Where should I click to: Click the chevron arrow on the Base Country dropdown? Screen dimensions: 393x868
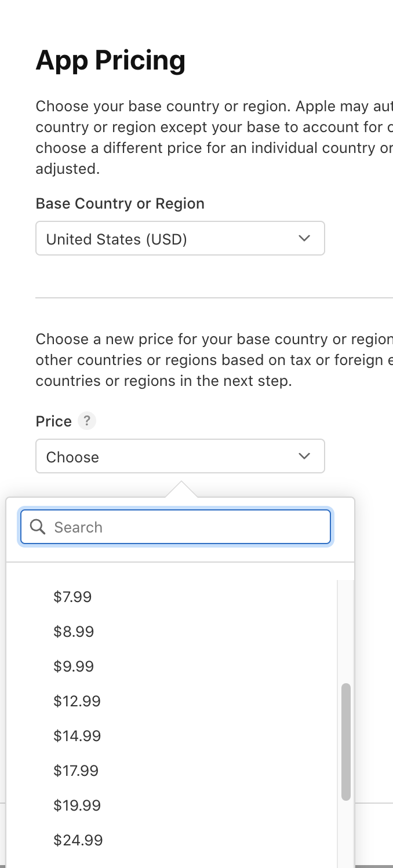point(304,238)
